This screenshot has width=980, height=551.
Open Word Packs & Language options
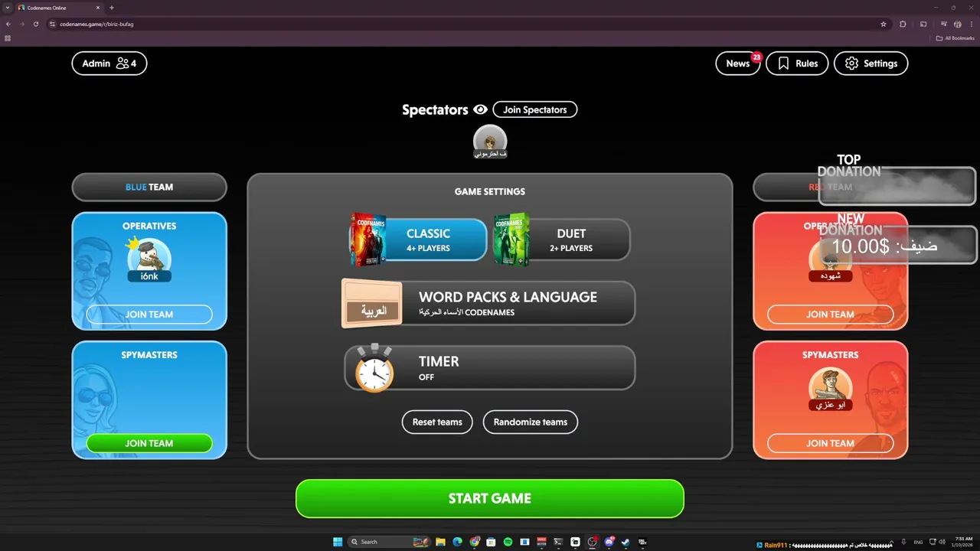[x=488, y=303]
